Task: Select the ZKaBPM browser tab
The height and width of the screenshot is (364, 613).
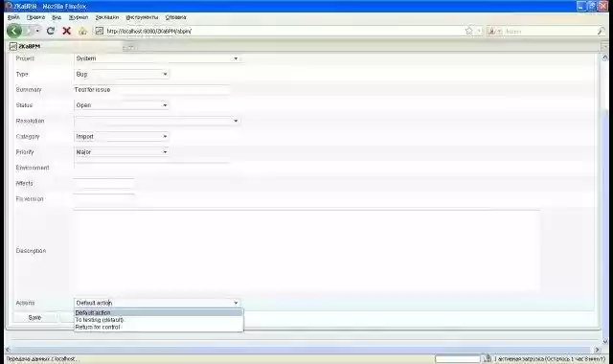Action: click(64, 46)
